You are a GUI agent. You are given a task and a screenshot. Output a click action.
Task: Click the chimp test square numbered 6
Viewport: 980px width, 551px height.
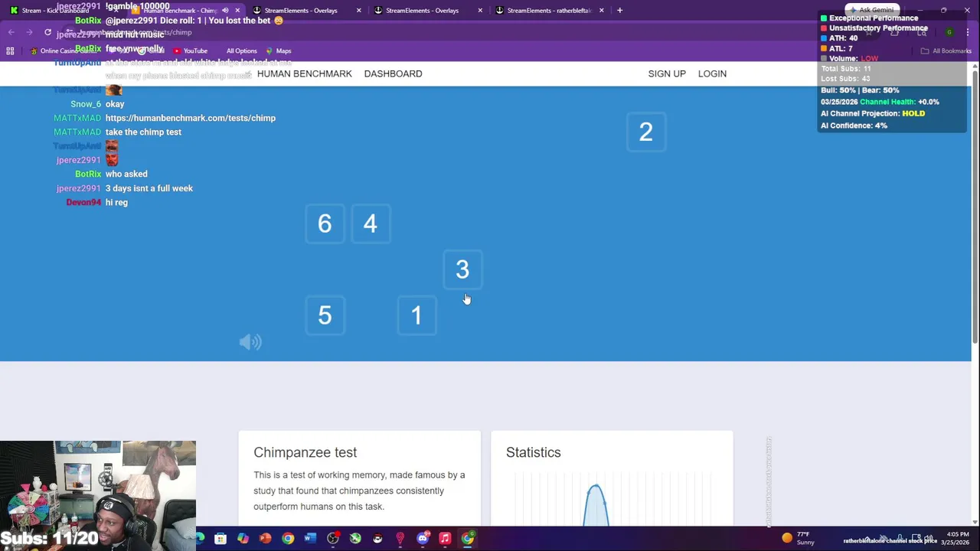(x=325, y=223)
